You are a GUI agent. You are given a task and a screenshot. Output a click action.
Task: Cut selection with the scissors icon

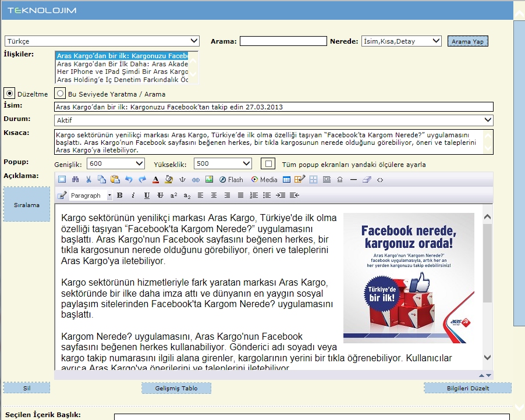[88, 179]
